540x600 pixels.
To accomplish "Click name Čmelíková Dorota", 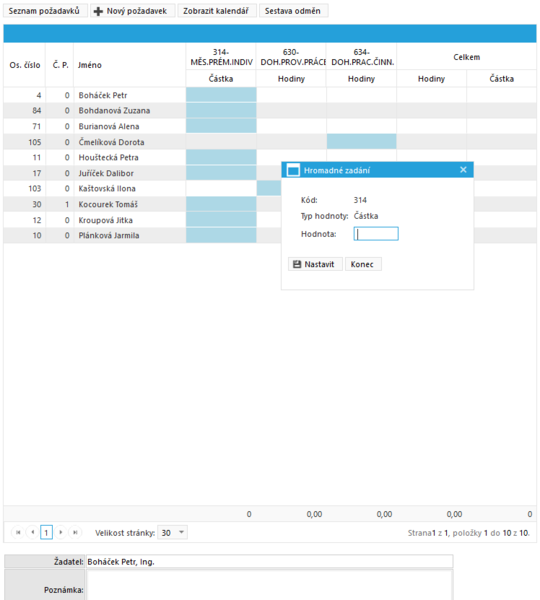I will click(111, 142).
